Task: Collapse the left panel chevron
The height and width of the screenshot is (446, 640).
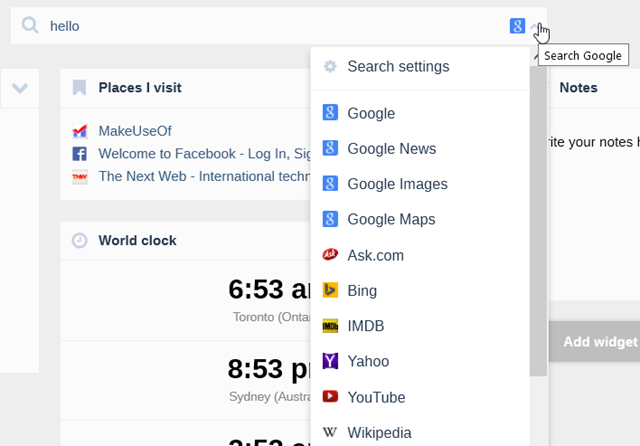Action: [x=19, y=89]
